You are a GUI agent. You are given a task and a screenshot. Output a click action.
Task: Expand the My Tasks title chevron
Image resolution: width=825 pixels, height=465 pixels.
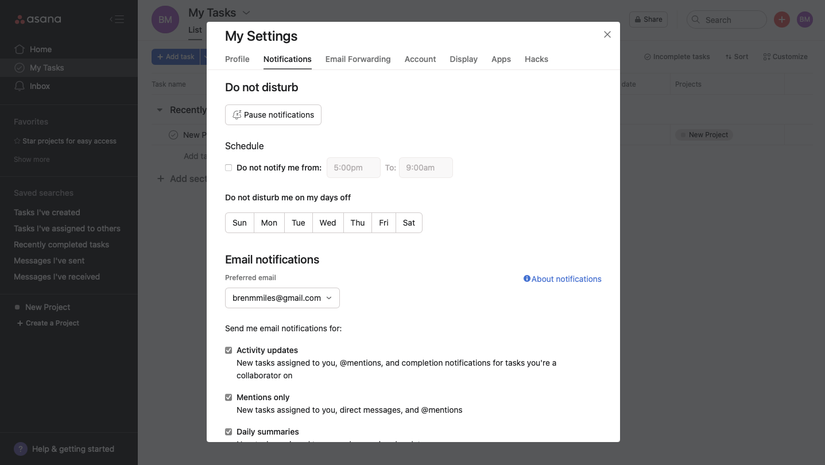click(247, 13)
